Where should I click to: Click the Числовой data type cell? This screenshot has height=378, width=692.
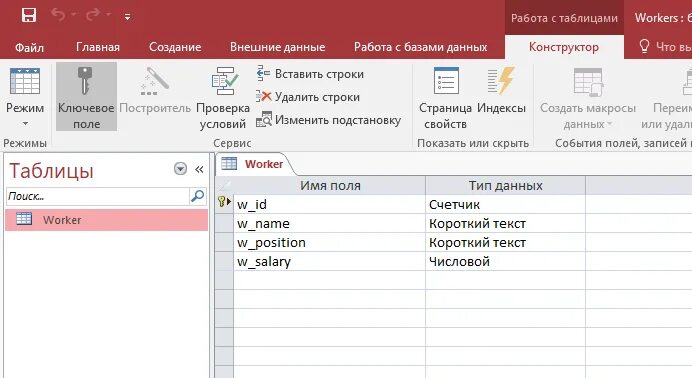[505, 262]
